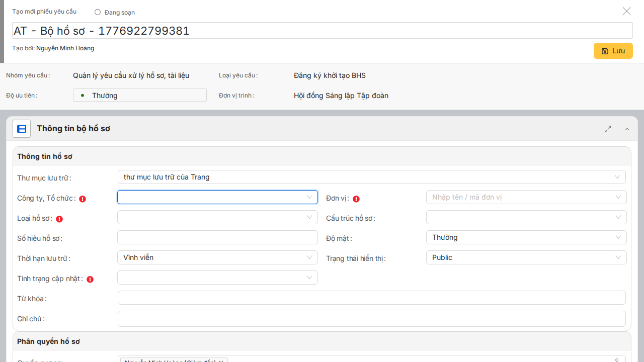Open the Công ty, Tổ chức dropdown

217,197
